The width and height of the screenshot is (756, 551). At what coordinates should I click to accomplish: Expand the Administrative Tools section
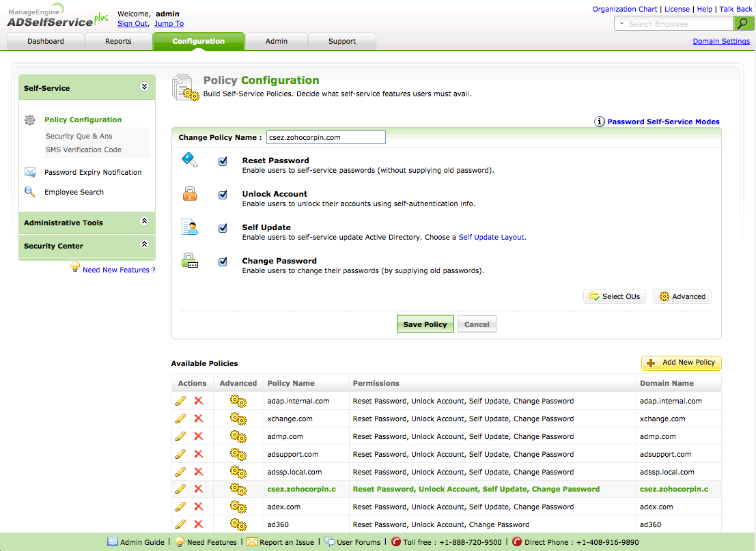click(144, 221)
